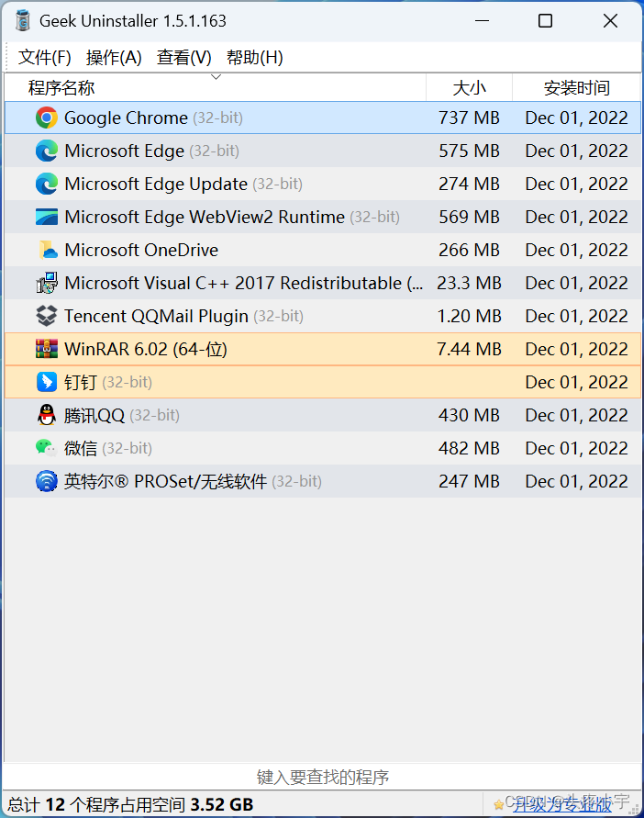Click the Microsoft Edge browser icon
644x818 pixels.
click(x=46, y=151)
